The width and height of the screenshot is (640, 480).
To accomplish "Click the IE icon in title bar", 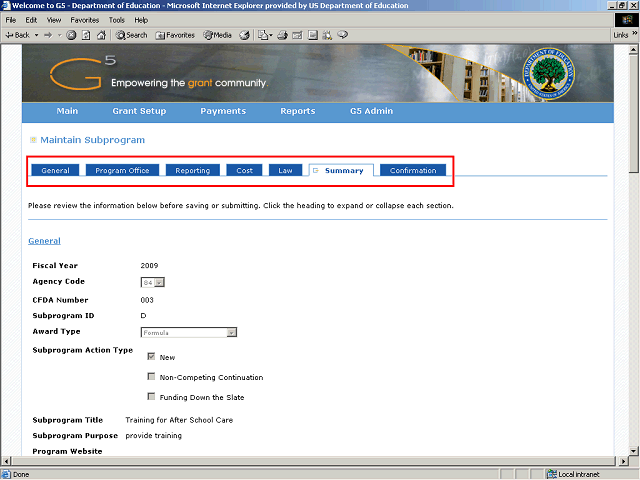I will pyautogui.click(x=6, y=5).
